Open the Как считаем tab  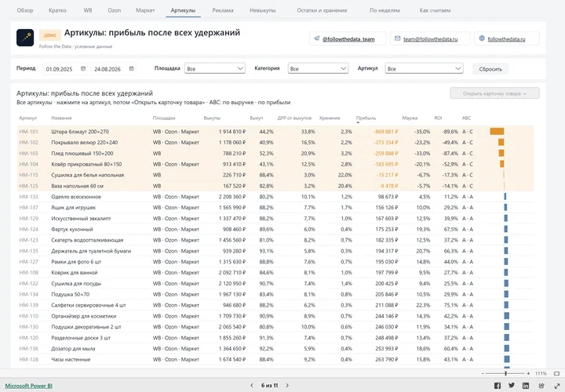435,10
